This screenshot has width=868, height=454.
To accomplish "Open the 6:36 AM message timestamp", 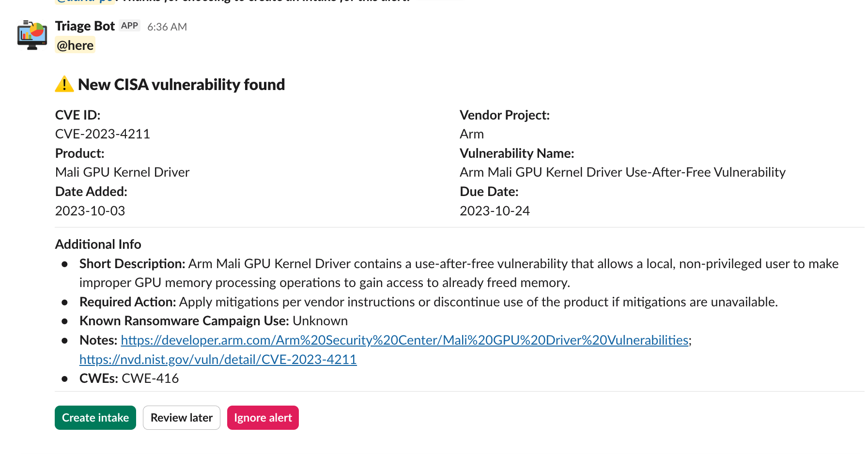I will [x=167, y=27].
